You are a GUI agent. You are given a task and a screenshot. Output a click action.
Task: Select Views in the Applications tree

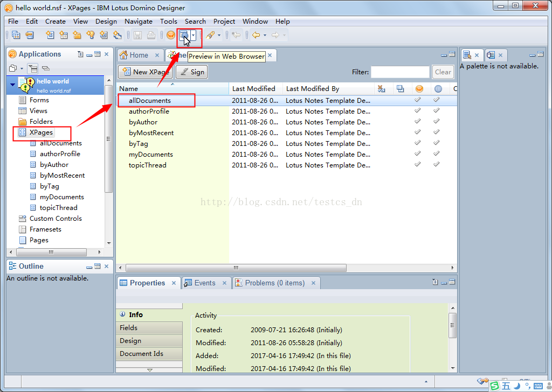[38, 111]
